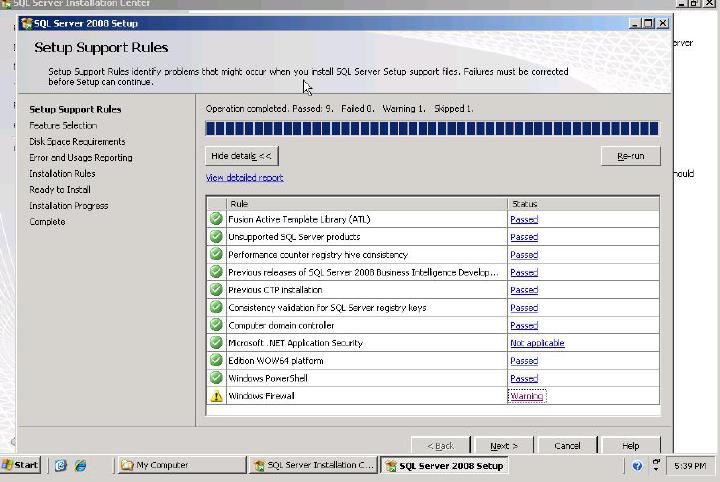Click the 5:39 PM taskbar clock
Screen dimensions: 720x482
pyautogui.click(x=690, y=466)
